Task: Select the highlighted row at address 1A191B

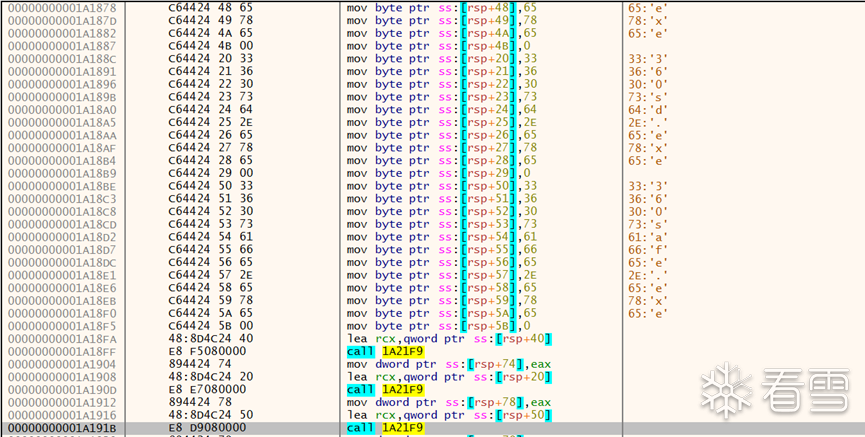Action: tap(432, 428)
